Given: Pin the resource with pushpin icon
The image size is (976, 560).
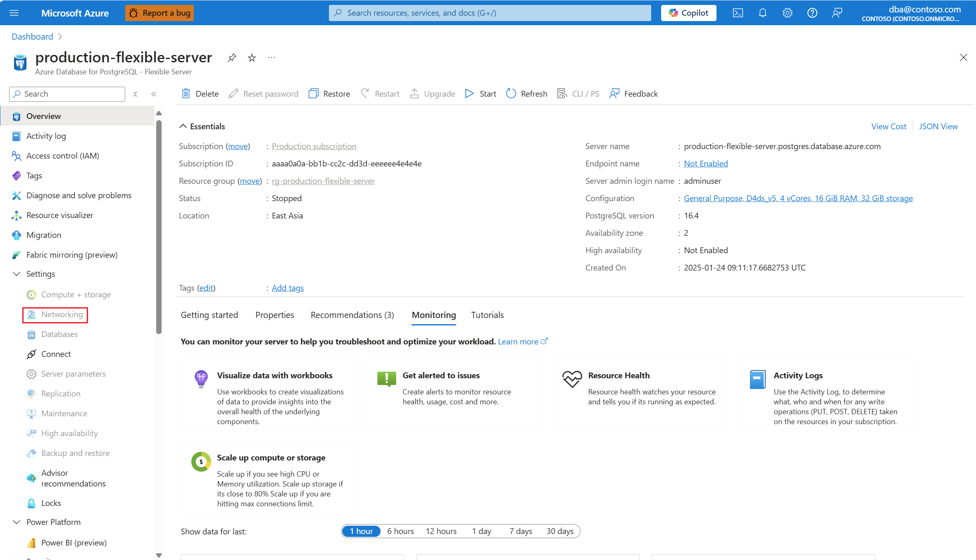Looking at the screenshot, I should pyautogui.click(x=232, y=58).
